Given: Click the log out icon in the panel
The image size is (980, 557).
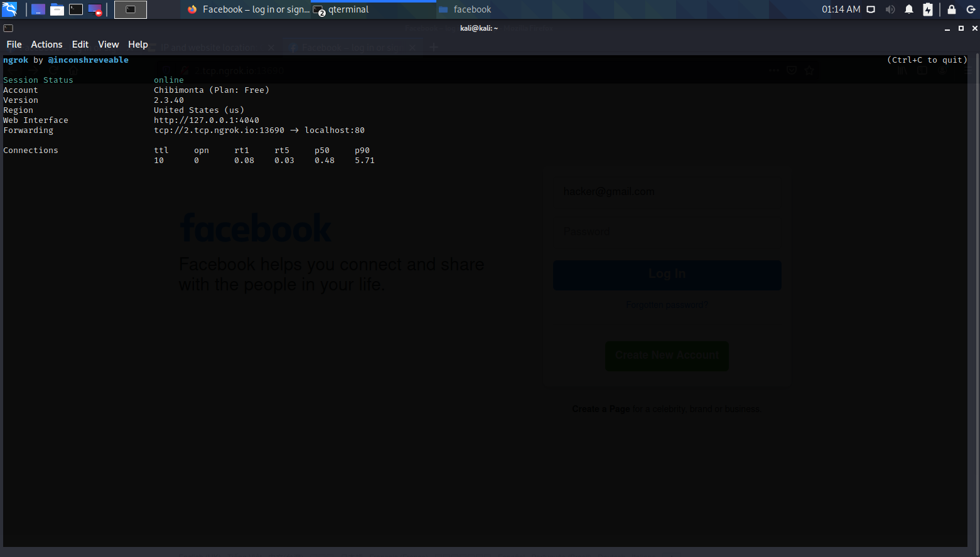Looking at the screenshot, I should (x=971, y=9).
